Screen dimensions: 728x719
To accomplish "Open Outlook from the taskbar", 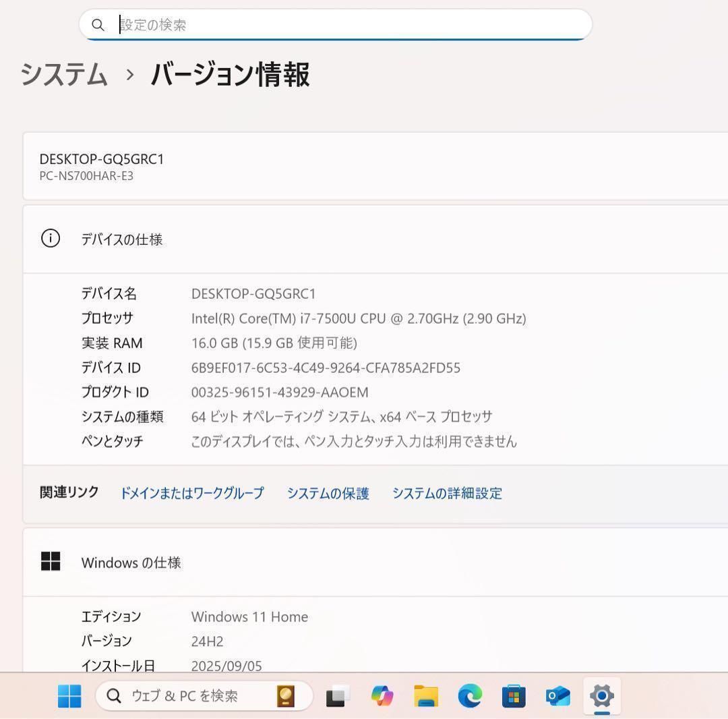I will (557, 695).
